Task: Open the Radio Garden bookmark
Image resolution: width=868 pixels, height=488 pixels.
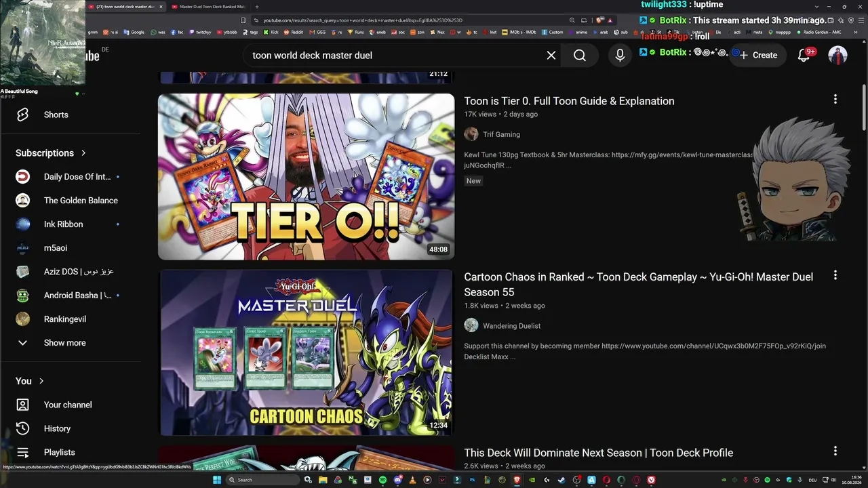Action: point(818,32)
